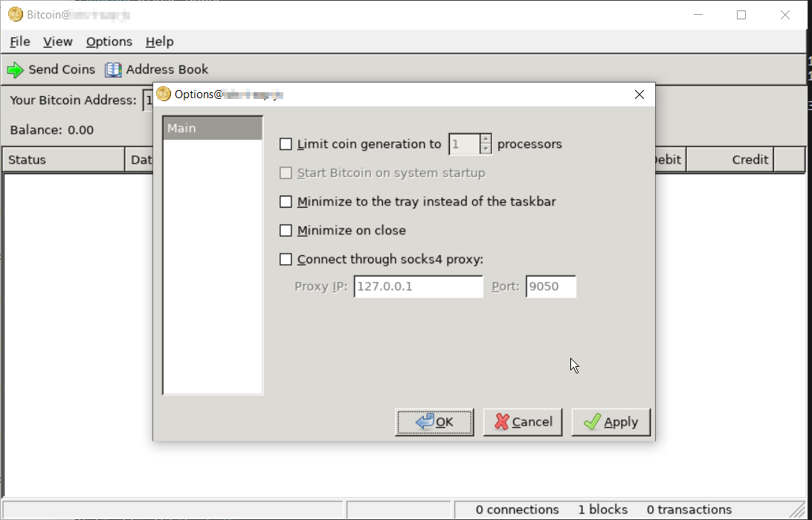Screen dimensions: 812x520
Task: Enable 'Limit coin generation to' processors
Action: coord(286,144)
